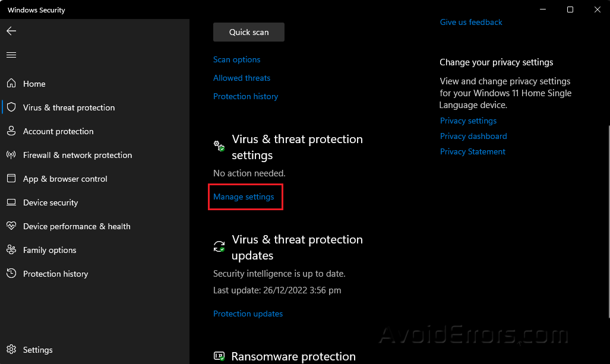610x364 pixels.
Task: Open Home from the sidebar
Action: pos(34,84)
